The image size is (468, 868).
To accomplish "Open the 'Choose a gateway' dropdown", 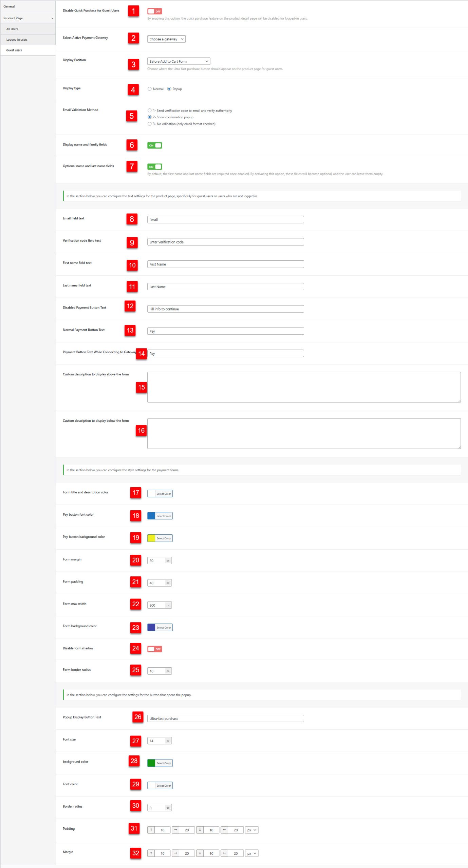I will pos(166,39).
